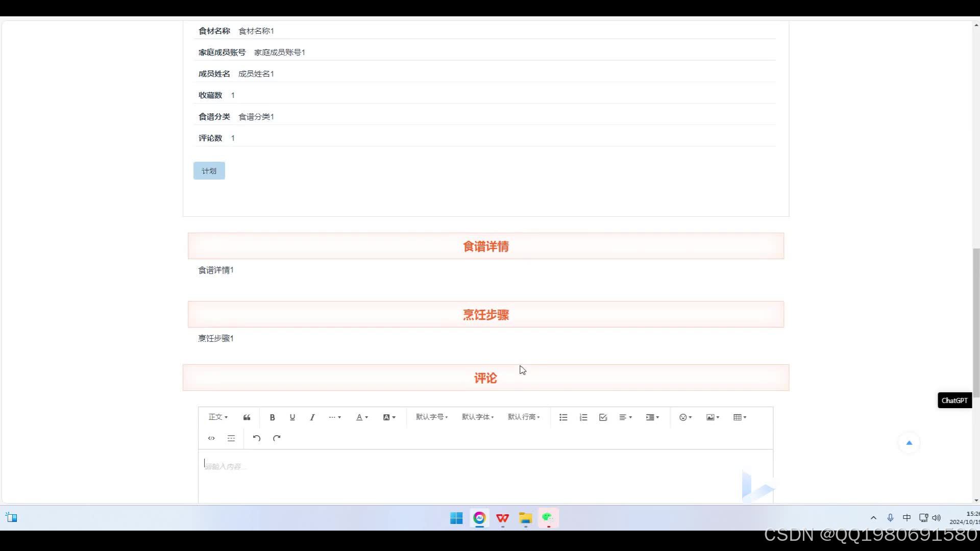The height and width of the screenshot is (551, 980).
Task: Toggle system volume speaker icon
Action: (936, 517)
